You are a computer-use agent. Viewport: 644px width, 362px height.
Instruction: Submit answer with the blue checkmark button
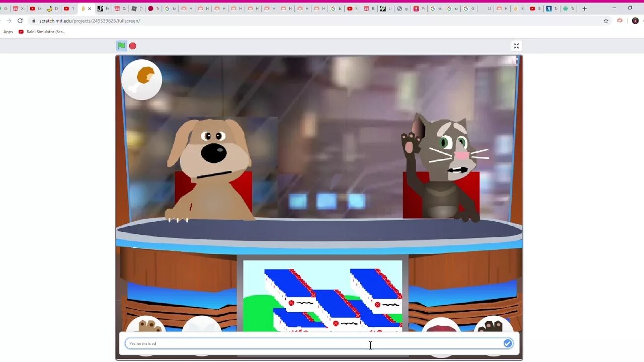click(x=508, y=343)
